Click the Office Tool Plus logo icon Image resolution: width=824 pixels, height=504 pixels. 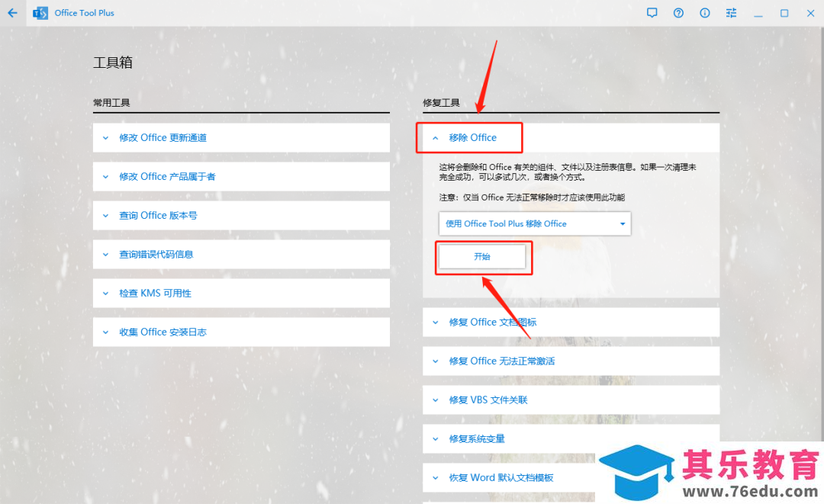click(x=40, y=13)
